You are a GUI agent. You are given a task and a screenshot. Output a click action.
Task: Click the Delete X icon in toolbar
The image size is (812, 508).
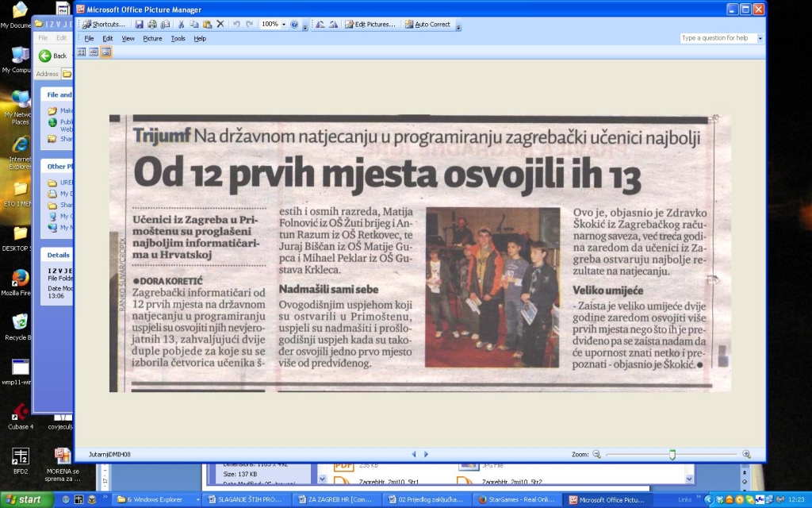coord(220,25)
